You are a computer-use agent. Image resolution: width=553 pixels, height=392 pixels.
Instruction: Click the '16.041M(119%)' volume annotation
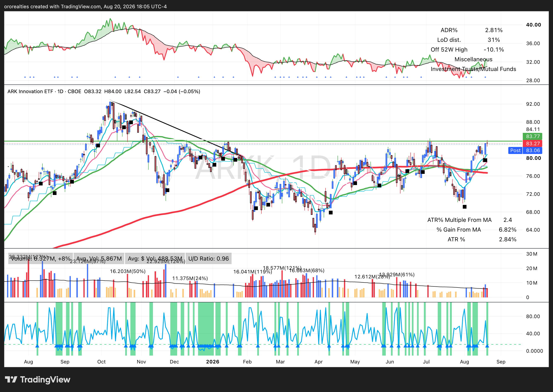[x=252, y=272]
